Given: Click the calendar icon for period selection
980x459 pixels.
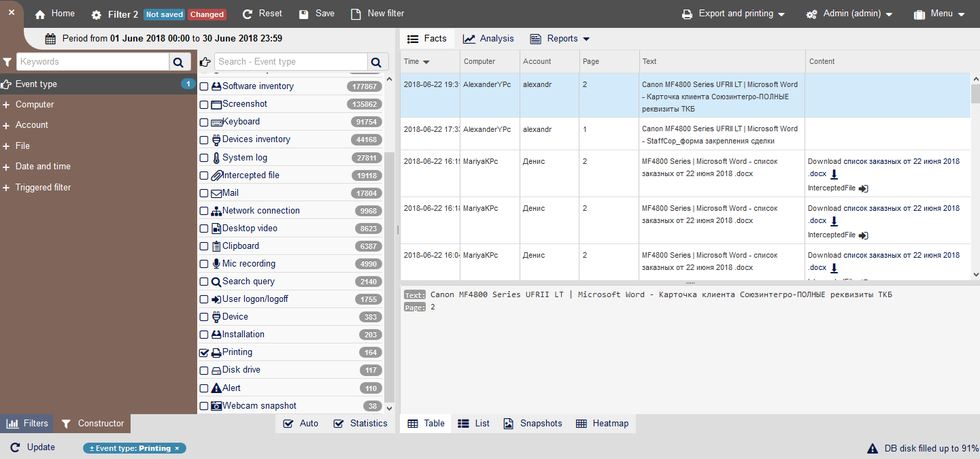Looking at the screenshot, I should [x=50, y=39].
